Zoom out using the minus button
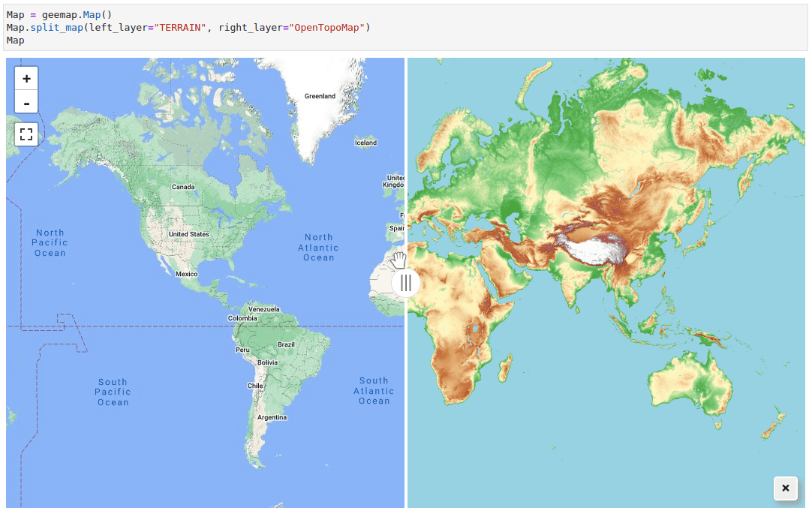 click(26, 101)
